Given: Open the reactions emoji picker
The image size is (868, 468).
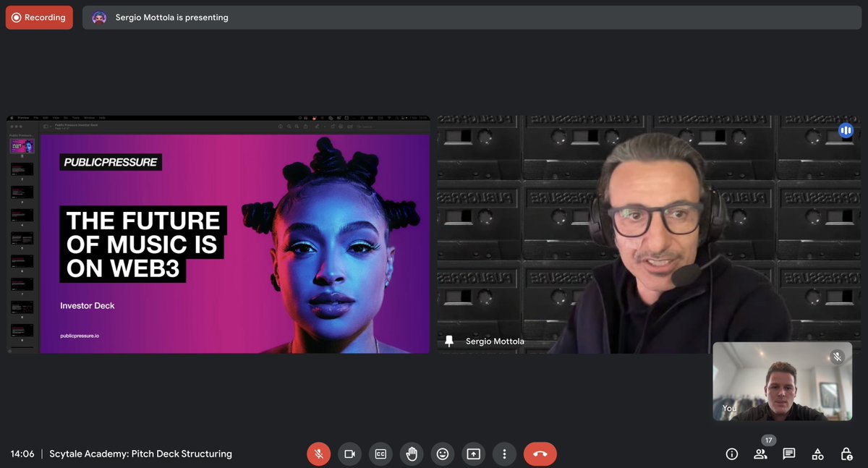Looking at the screenshot, I should click(443, 454).
